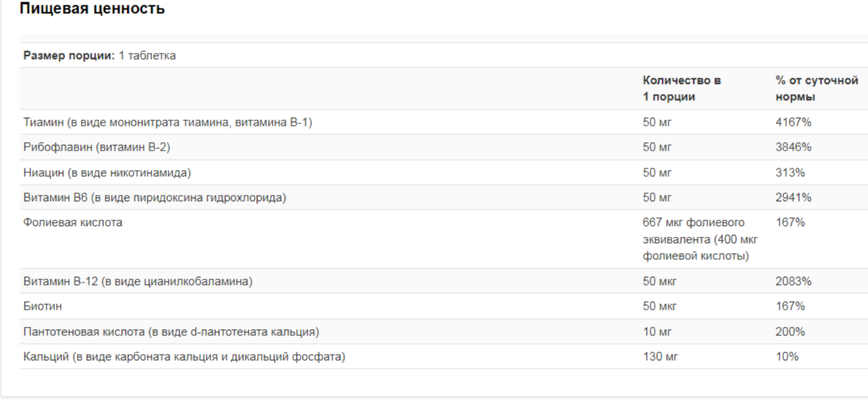Click the "1 таблетка" serving size value

click(x=148, y=55)
